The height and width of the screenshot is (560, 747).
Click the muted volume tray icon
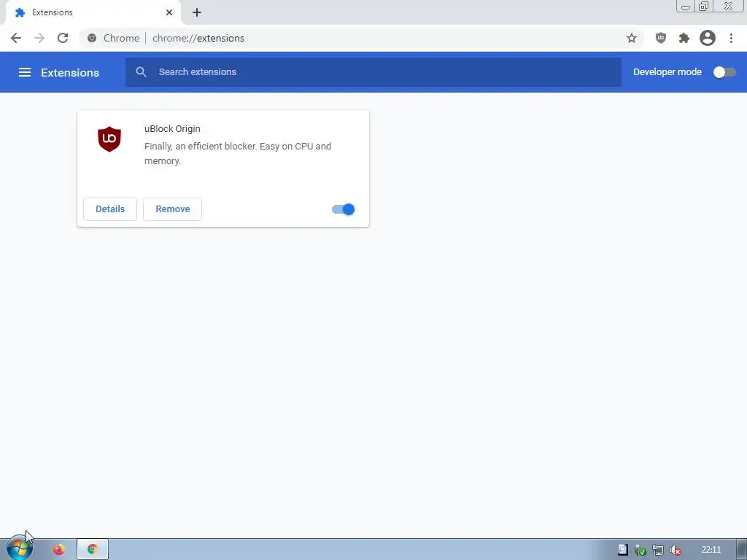675,550
